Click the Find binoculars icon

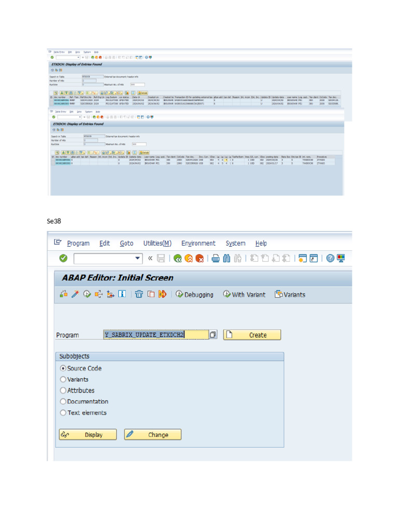pos(227,258)
